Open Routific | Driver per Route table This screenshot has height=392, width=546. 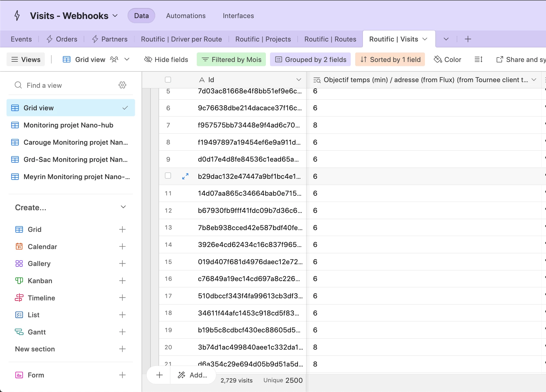(181, 39)
